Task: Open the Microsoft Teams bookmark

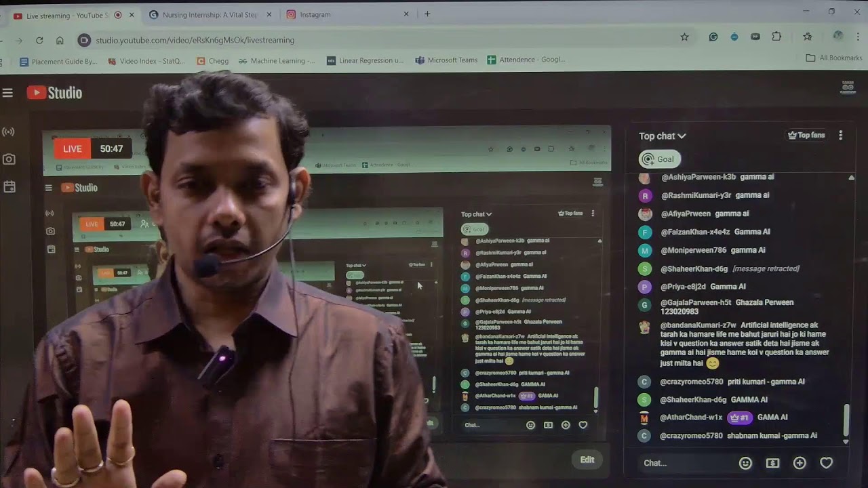Action: (446, 60)
